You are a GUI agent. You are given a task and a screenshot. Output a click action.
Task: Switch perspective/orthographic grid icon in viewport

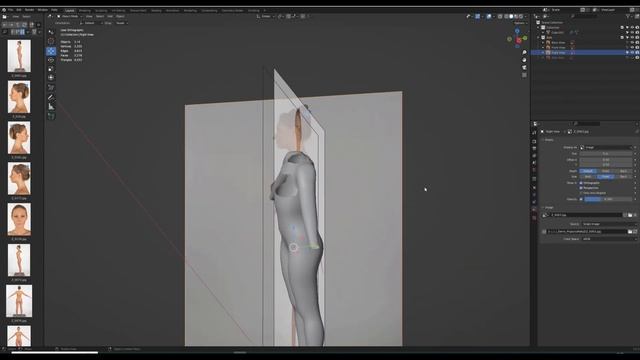pos(524,75)
